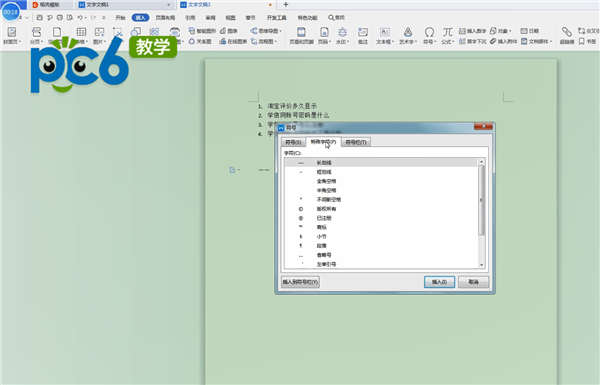
Task: Click the 插入(I) button in symbol dialog
Action: coord(439,282)
